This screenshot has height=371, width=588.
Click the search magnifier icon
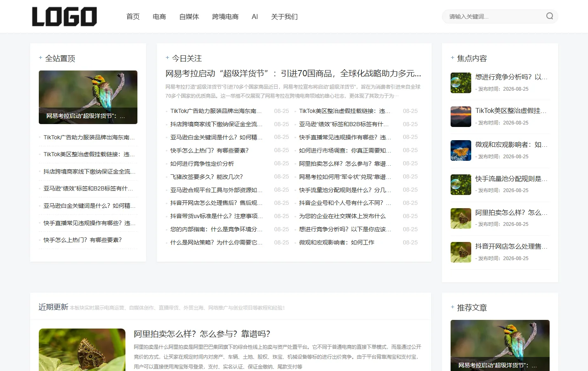point(550,16)
